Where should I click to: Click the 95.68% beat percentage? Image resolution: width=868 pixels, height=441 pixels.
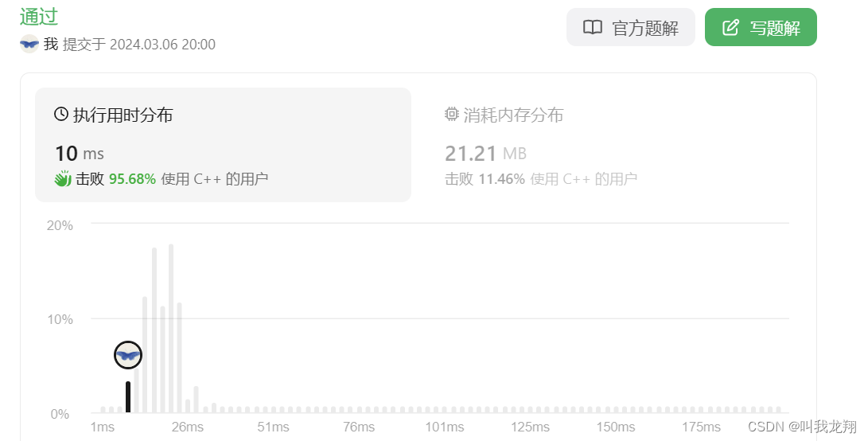coord(132,179)
